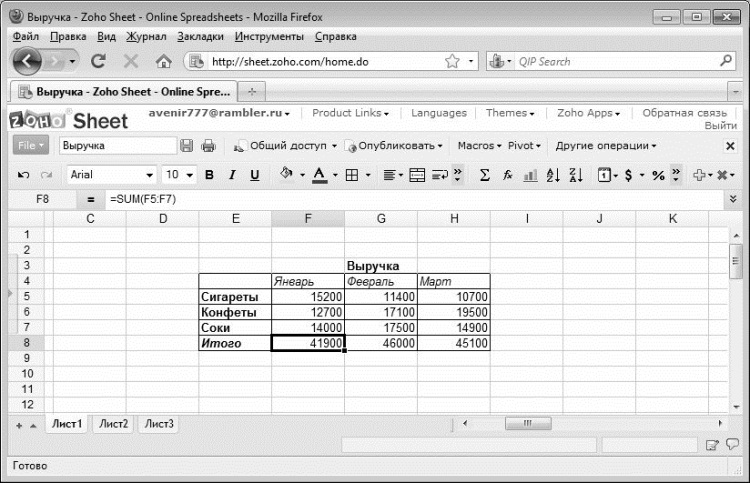The image size is (750, 483).
Task: Click the Redo arrow icon
Action: [x=46, y=175]
